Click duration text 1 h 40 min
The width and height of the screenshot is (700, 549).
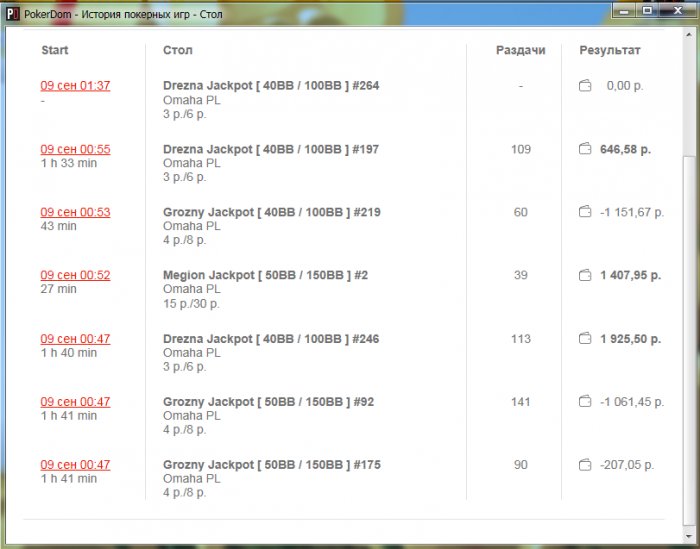click(69, 353)
